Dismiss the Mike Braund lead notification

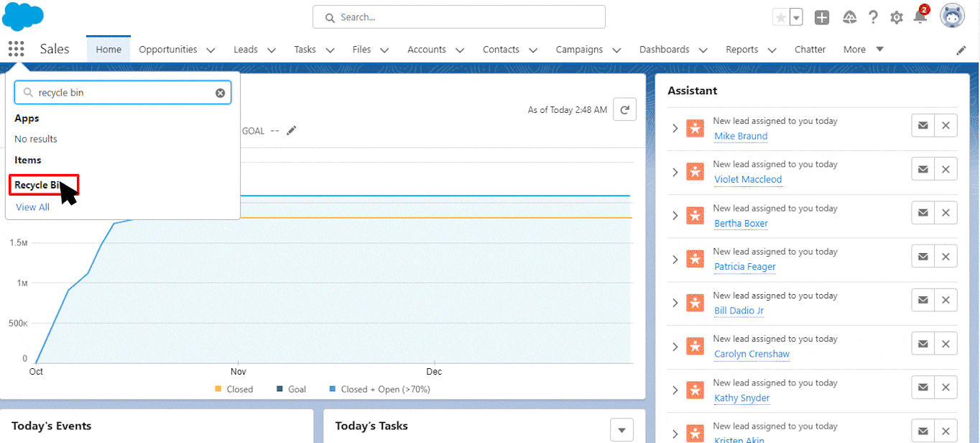click(946, 126)
